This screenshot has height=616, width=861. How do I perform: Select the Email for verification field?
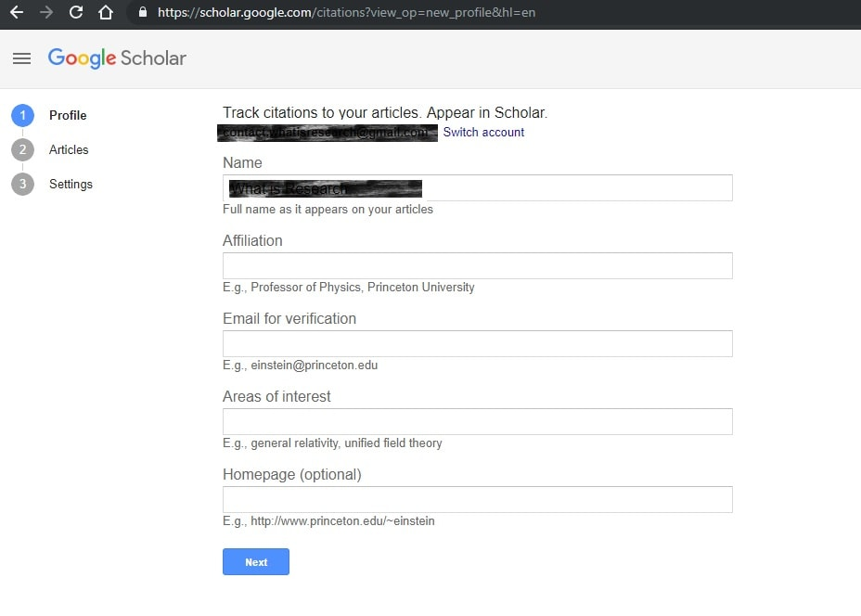[x=477, y=344]
